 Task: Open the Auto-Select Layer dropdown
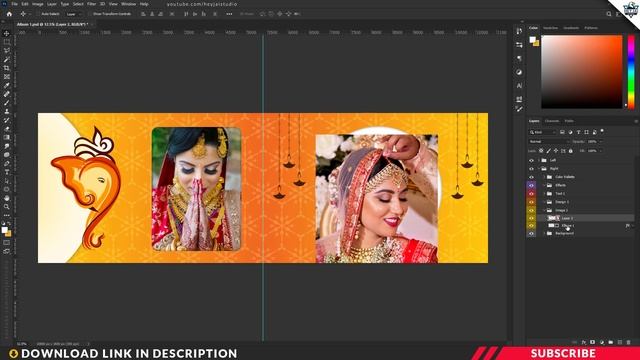(73, 14)
